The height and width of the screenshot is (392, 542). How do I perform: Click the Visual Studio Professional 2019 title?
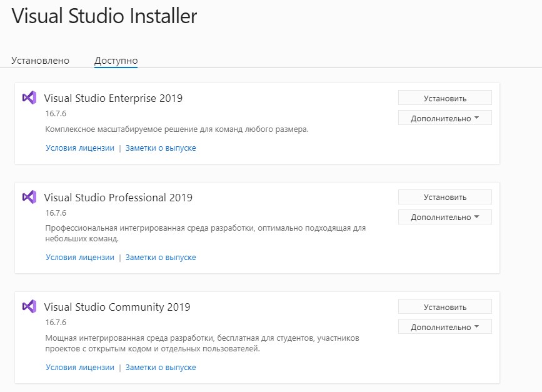(118, 198)
